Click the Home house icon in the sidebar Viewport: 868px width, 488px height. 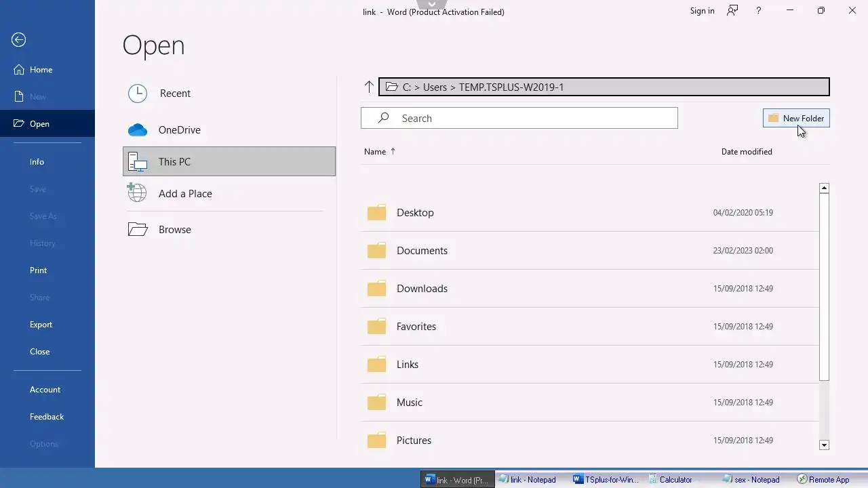(x=19, y=70)
